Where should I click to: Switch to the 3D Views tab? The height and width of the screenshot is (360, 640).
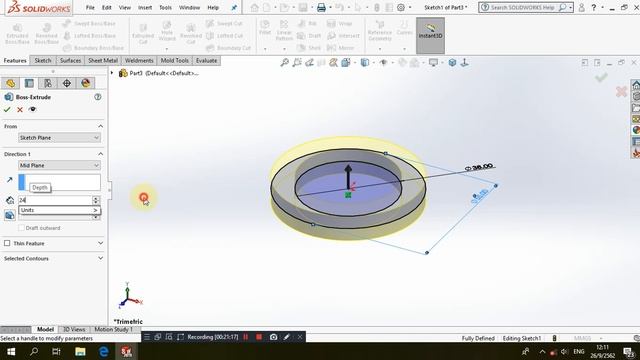pyautogui.click(x=74, y=329)
